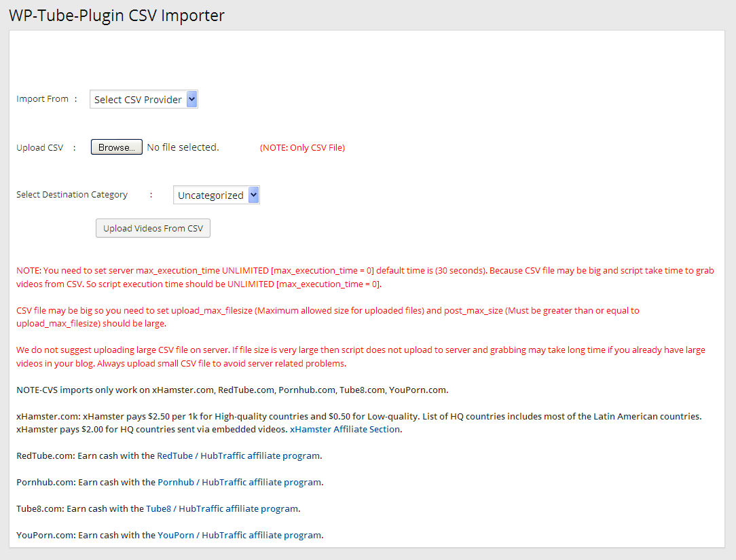This screenshot has width=736, height=560.
Task: Click the '(NOTE: Only CSV File)' notice
Action: pyautogui.click(x=302, y=147)
